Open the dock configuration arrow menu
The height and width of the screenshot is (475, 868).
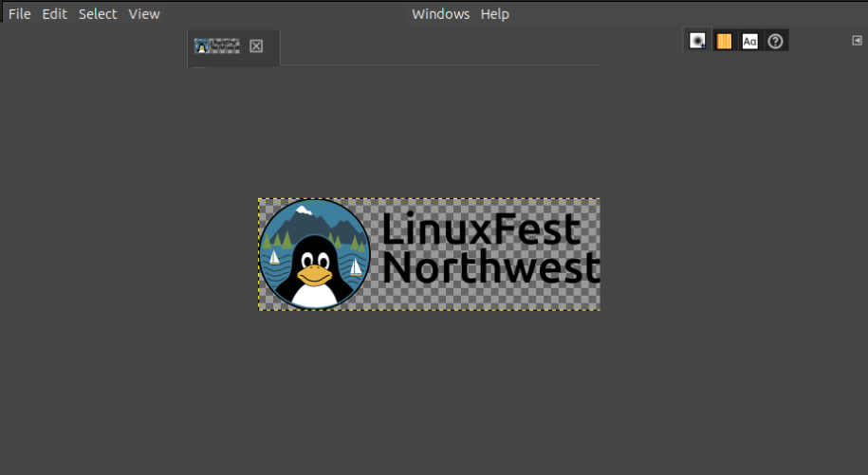pyautogui.click(x=857, y=41)
